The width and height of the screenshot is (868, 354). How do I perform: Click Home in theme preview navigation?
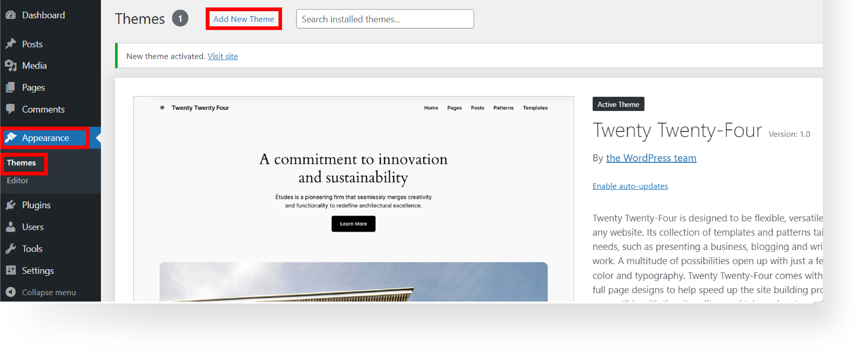pos(431,108)
